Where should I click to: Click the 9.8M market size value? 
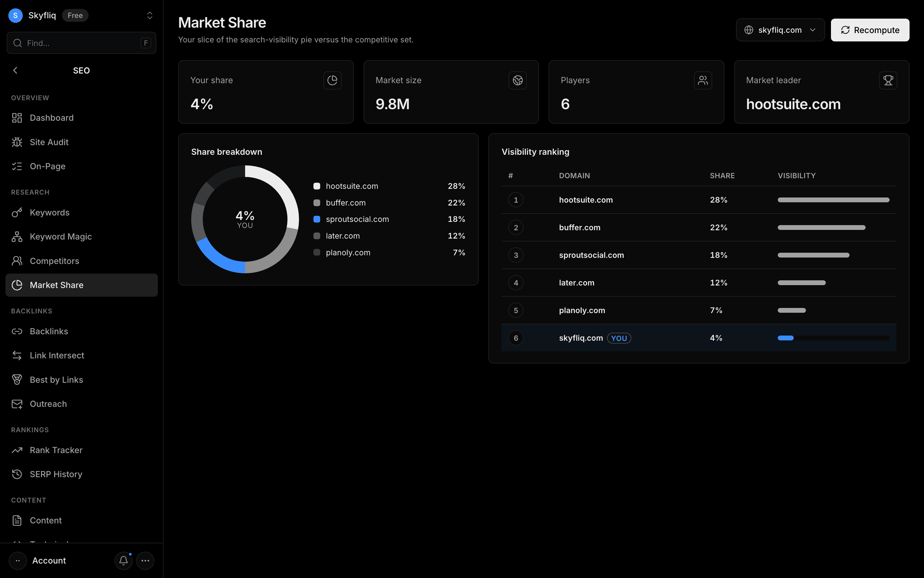(392, 104)
